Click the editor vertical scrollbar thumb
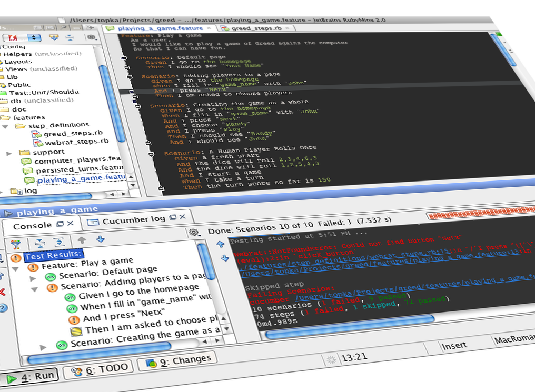Screen dimensions: 535x392 tap(503, 49)
